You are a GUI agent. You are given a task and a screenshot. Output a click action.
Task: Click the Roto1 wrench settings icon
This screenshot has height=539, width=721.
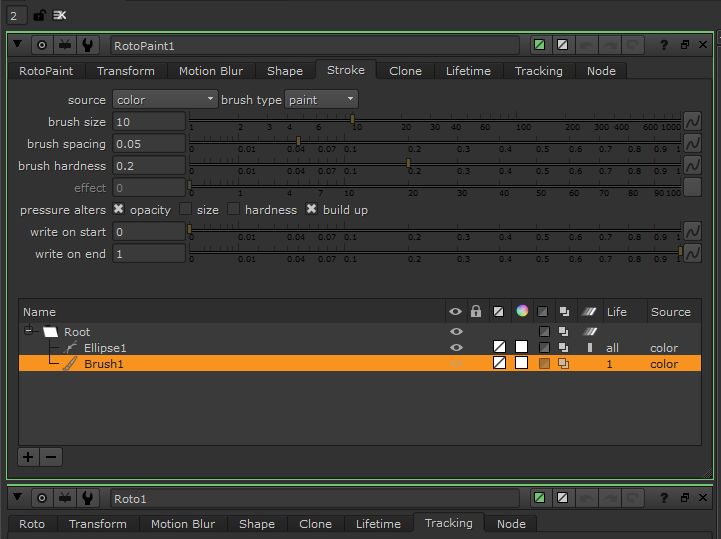pos(87,498)
